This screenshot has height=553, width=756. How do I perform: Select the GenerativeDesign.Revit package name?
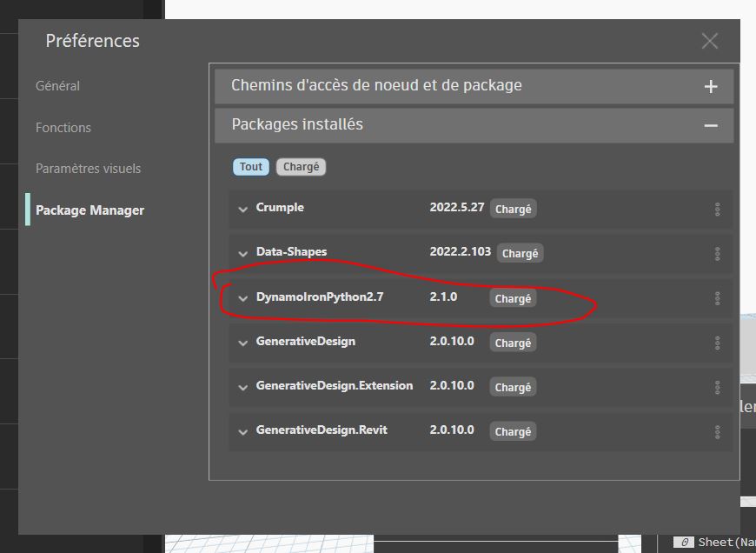pyautogui.click(x=322, y=430)
